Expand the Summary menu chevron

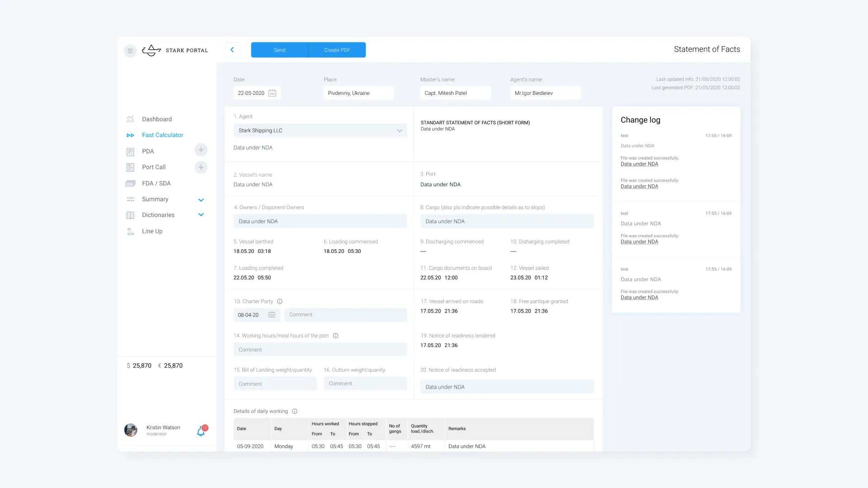(x=201, y=200)
